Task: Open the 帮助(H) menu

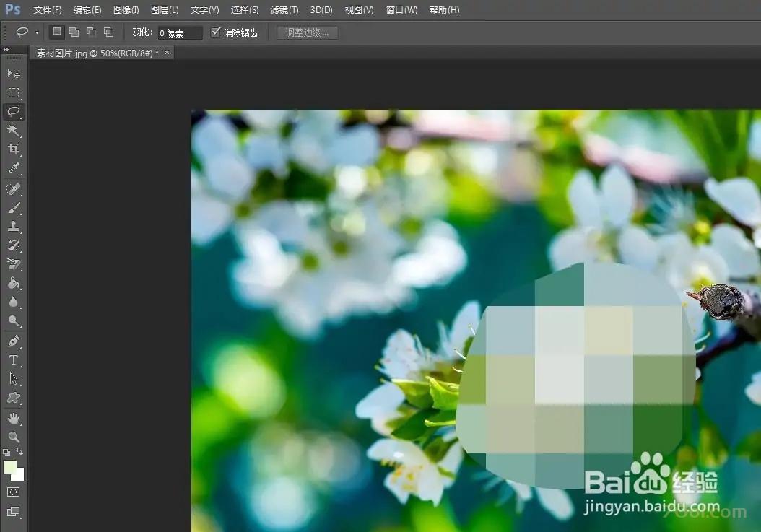Action: pyautogui.click(x=445, y=9)
